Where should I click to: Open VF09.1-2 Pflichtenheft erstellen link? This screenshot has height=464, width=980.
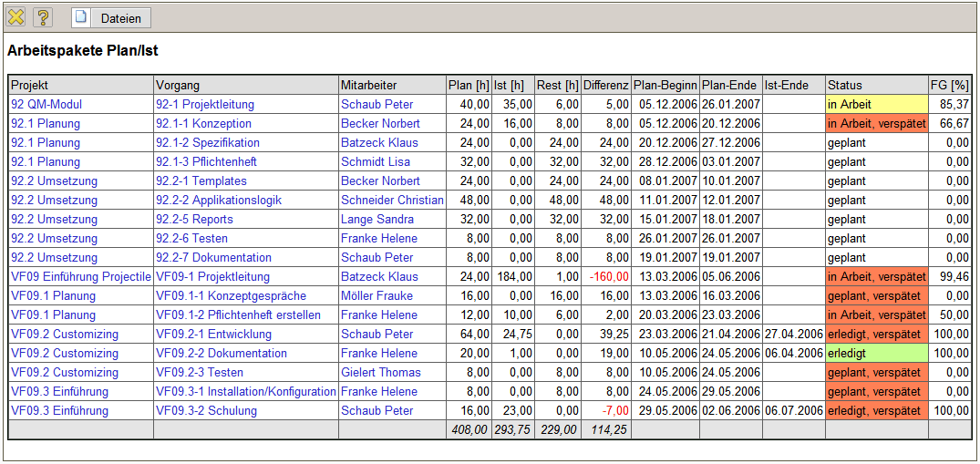[238, 315]
